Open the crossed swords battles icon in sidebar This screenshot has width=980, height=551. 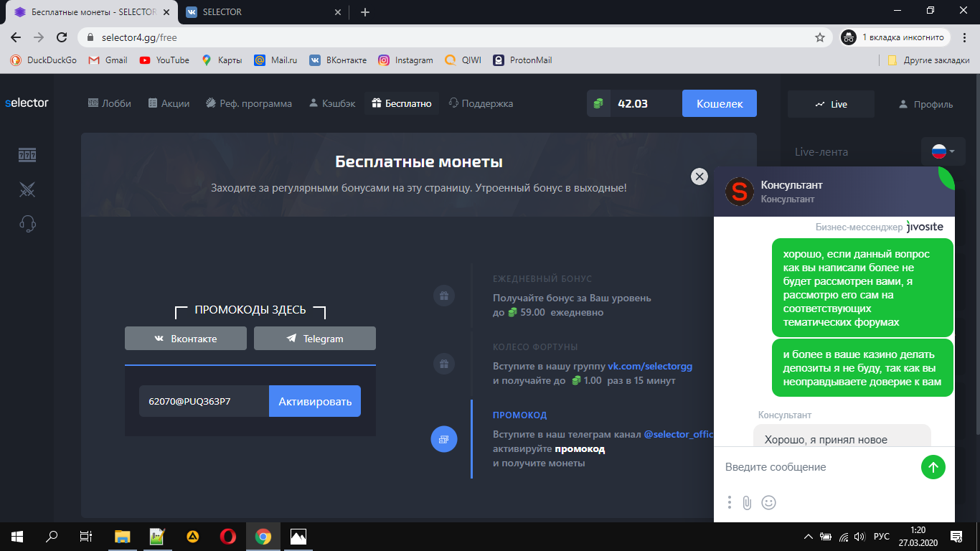pyautogui.click(x=27, y=189)
